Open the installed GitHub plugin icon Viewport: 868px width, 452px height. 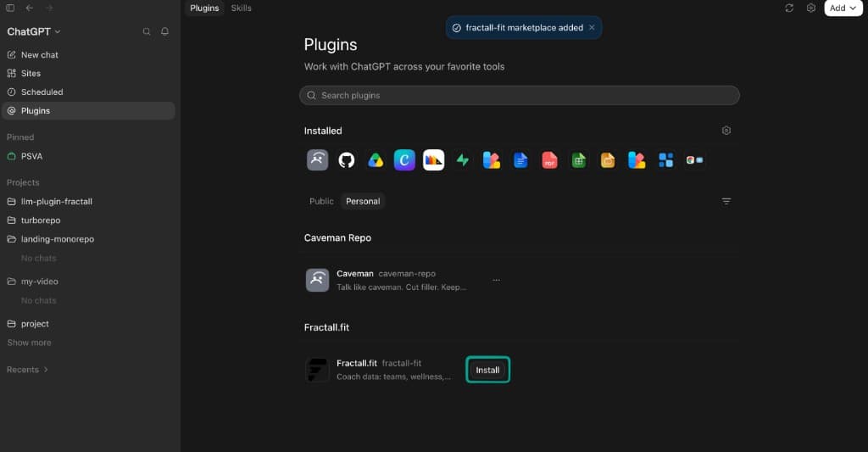[x=347, y=160]
